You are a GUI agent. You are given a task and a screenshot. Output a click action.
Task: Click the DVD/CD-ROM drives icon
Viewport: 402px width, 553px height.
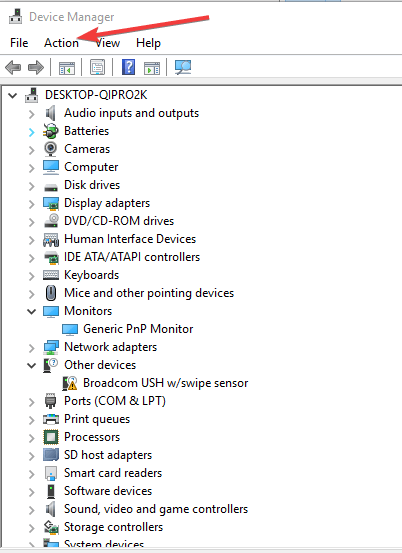51,221
